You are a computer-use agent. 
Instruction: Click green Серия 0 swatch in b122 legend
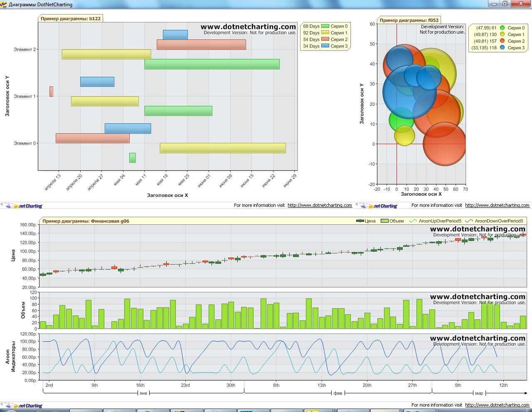point(325,26)
